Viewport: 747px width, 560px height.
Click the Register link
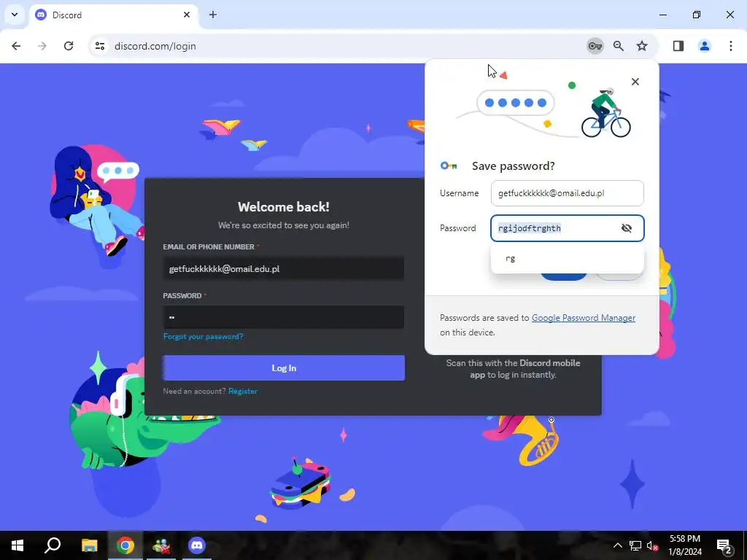pos(242,391)
